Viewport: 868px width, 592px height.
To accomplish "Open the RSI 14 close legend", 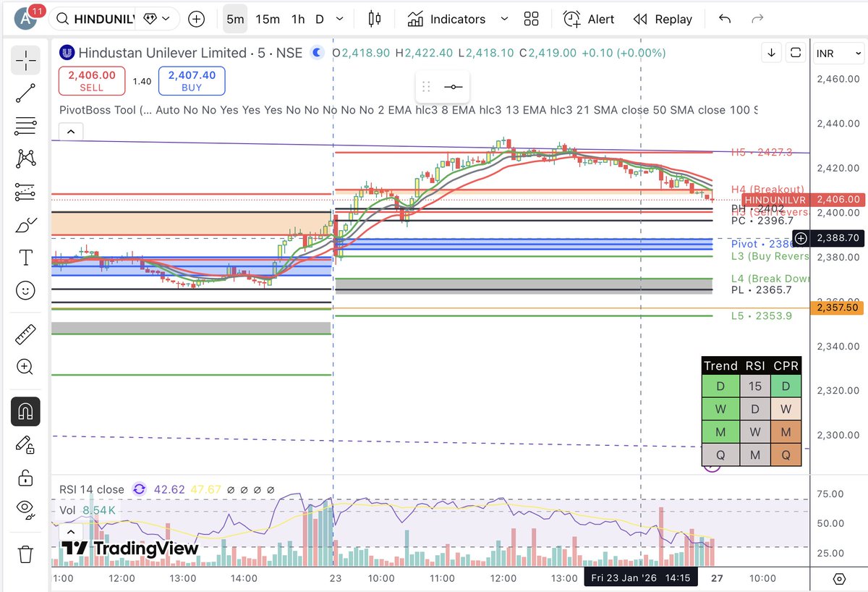I will [x=91, y=490].
